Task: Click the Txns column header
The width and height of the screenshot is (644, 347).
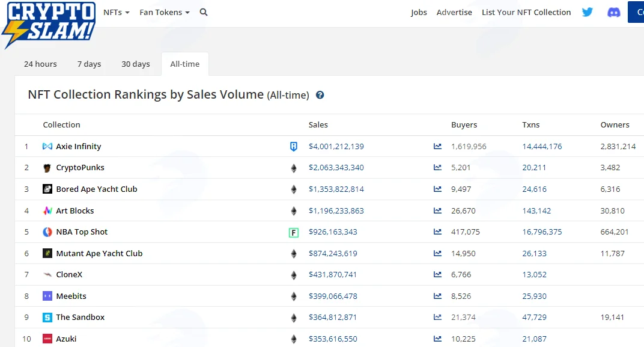Action: point(530,124)
